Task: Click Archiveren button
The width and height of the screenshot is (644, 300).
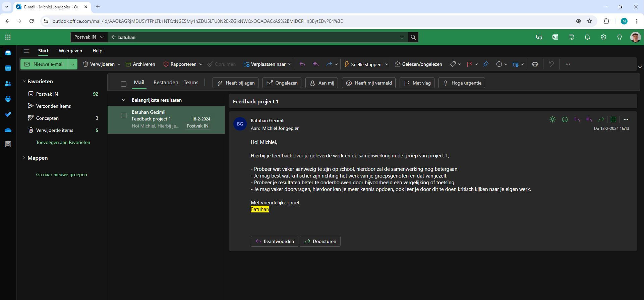Action: click(x=140, y=64)
